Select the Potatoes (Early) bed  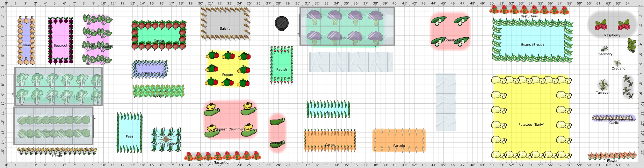(531, 117)
